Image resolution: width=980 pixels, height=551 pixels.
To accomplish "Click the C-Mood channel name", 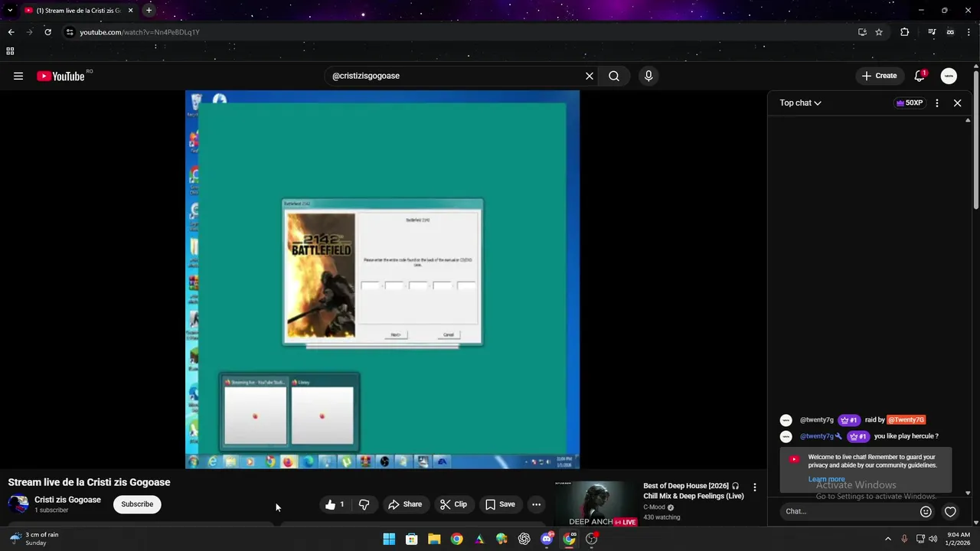I will 654,507.
